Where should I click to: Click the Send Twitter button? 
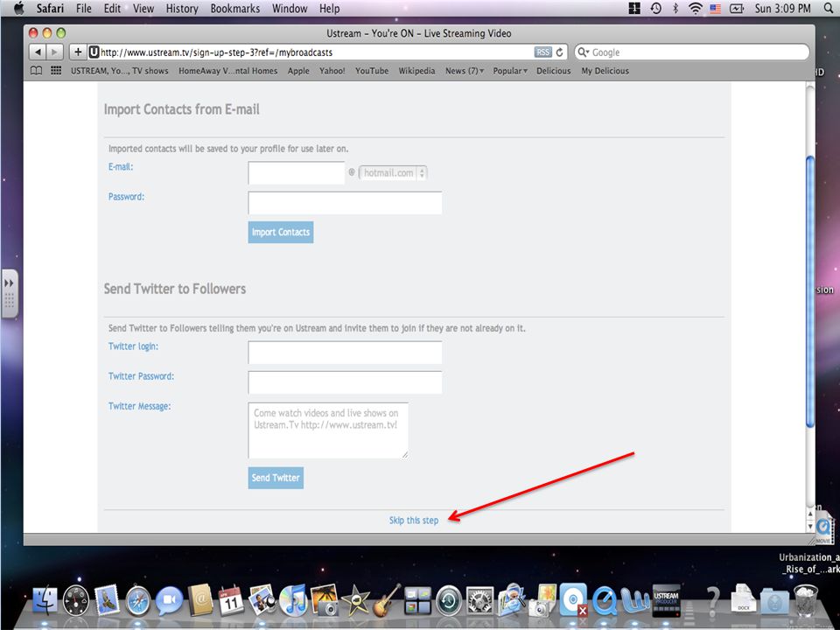pos(276,478)
